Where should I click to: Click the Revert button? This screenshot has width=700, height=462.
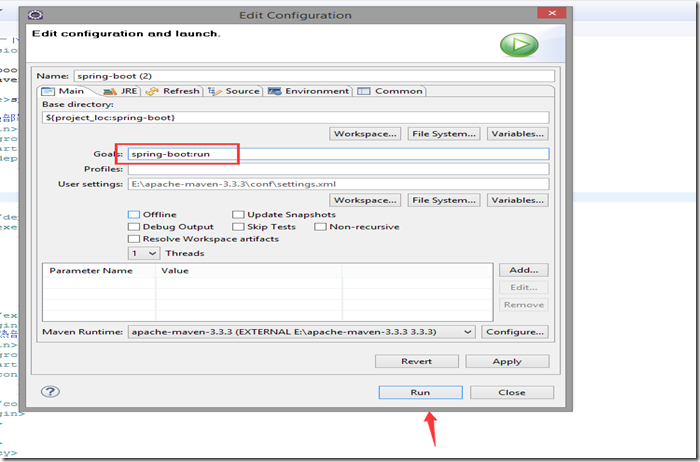pyautogui.click(x=417, y=361)
